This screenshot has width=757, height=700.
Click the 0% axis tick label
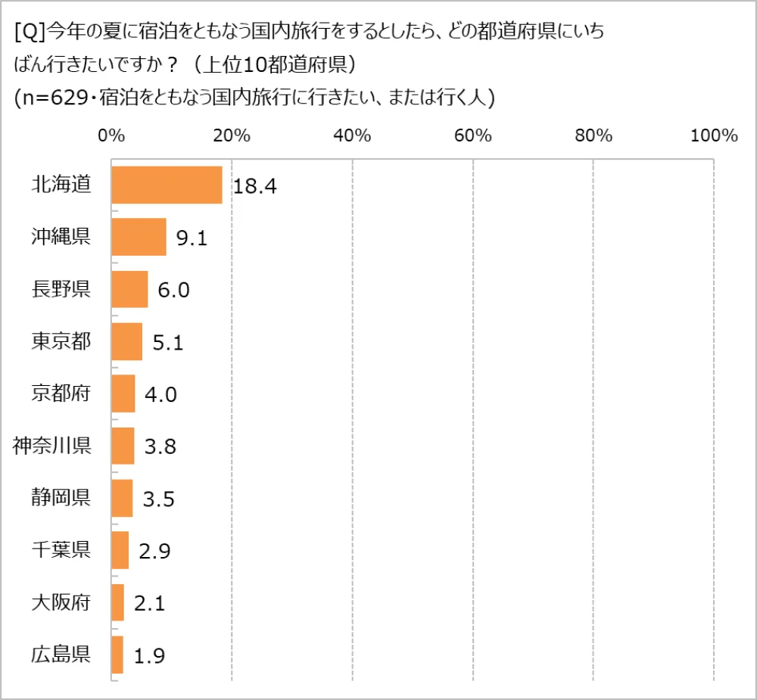[111, 136]
